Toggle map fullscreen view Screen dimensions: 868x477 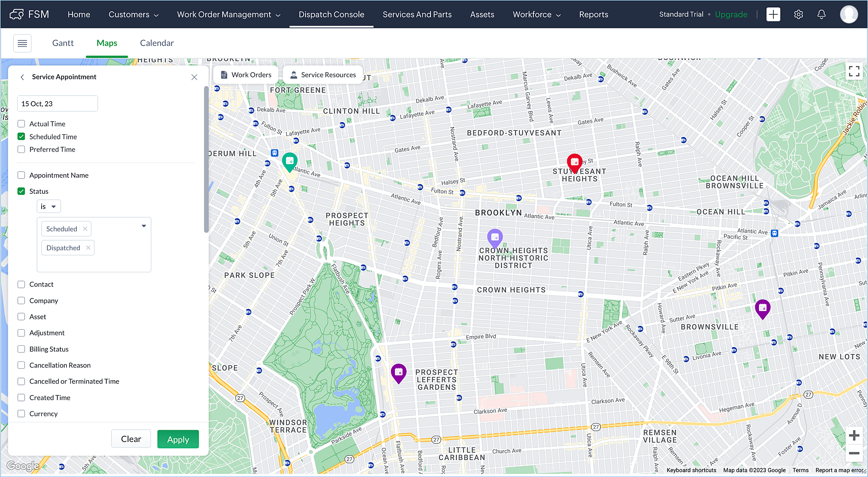[x=854, y=71]
